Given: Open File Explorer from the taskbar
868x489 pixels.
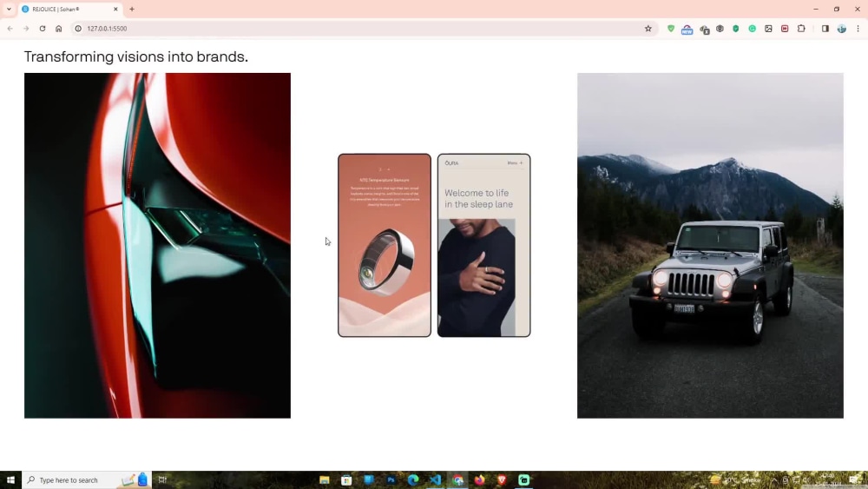Looking at the screenshot, I should (x=325, y=479).
